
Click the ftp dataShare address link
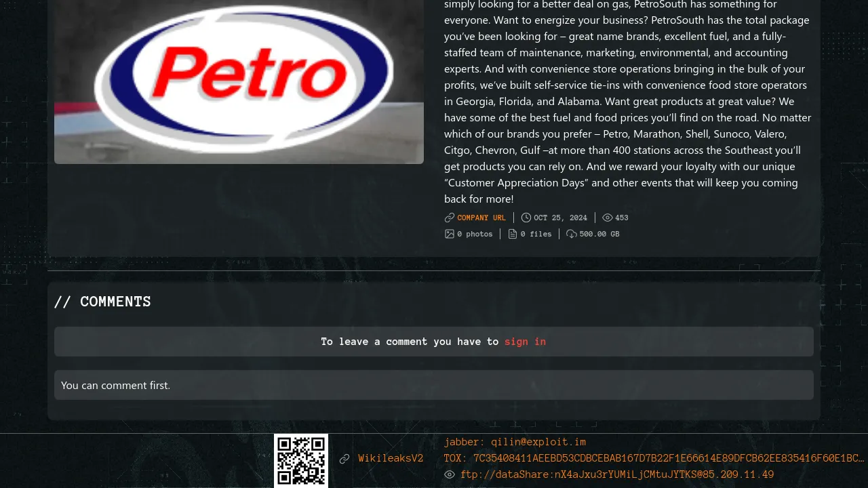coord(617,474)
